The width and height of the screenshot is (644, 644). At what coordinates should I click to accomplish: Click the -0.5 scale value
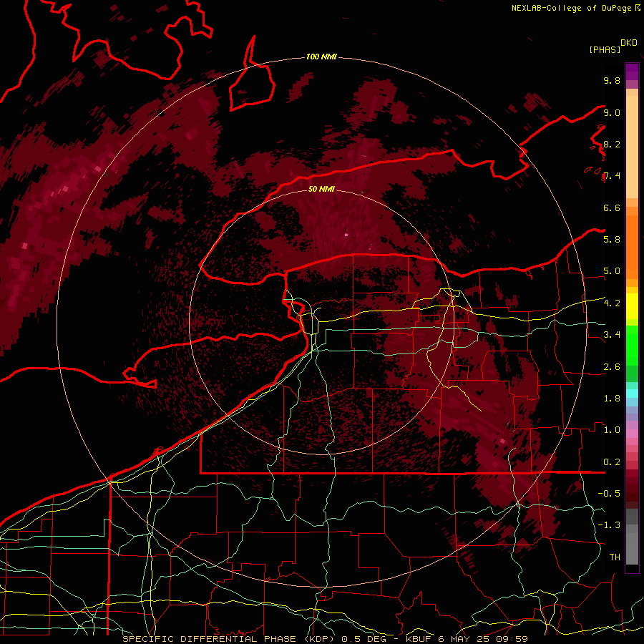tap(609, 493)
